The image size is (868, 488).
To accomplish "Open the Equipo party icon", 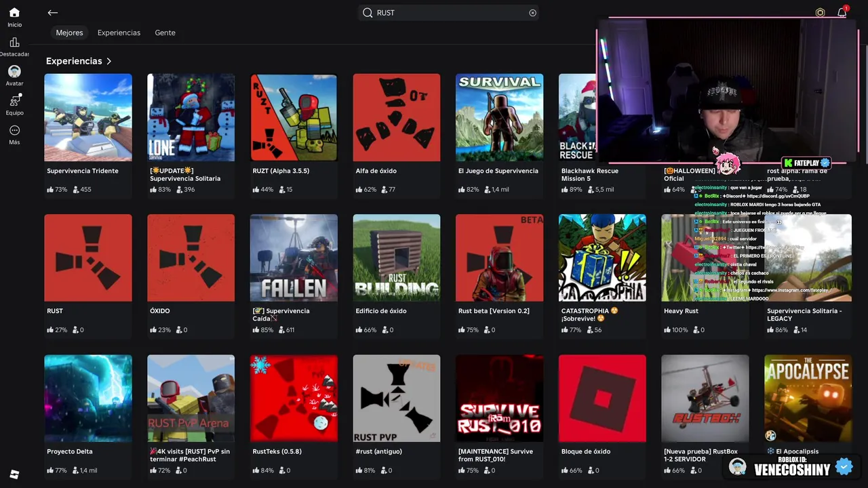I will pos(14,100).
